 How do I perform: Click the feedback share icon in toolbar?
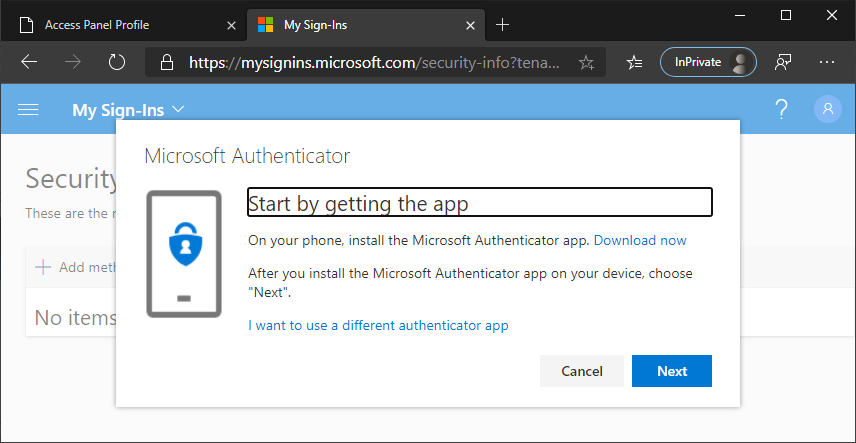coord(784,62)
